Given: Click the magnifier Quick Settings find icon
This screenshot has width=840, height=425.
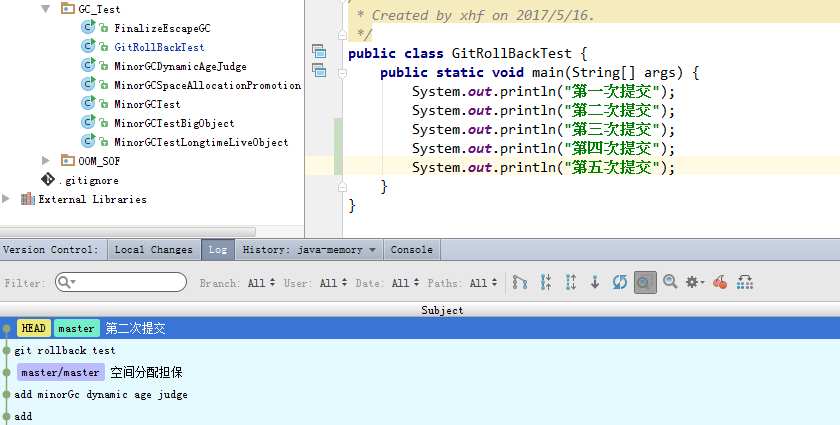Looking at the screenshot, I should (x=670, y=281).
